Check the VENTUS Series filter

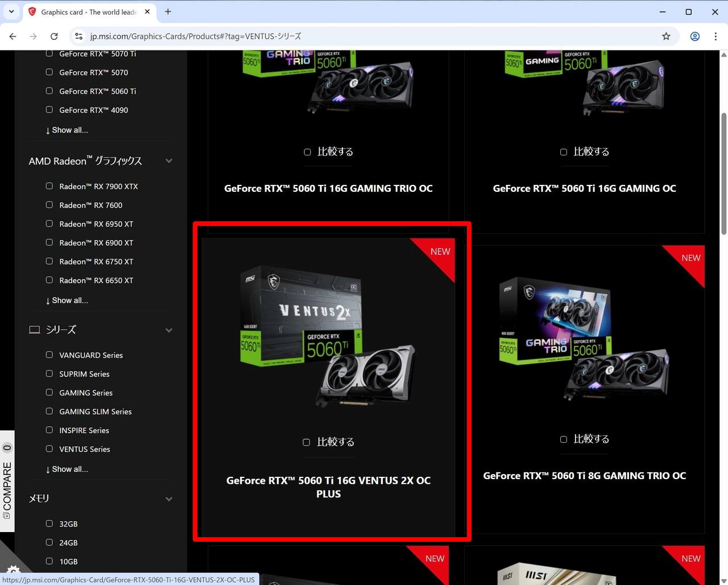coord(49,448)
